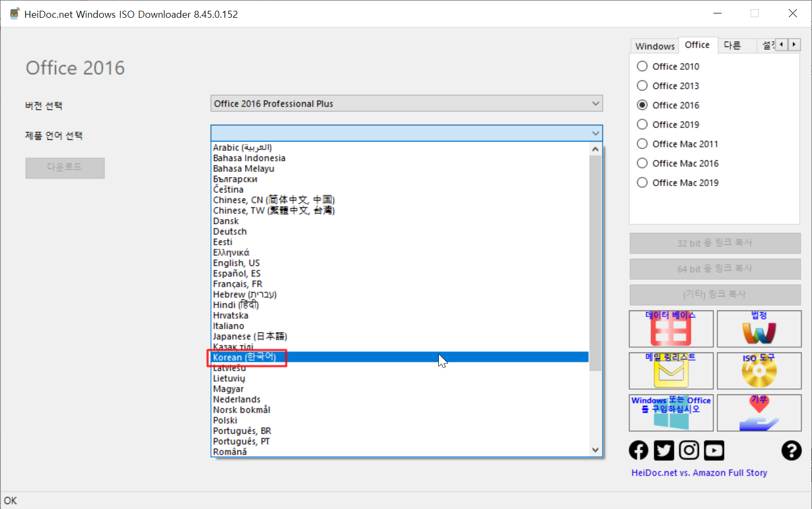Open the ISO 도구 tools tile
812x509 pixels.
coord(759,371)
